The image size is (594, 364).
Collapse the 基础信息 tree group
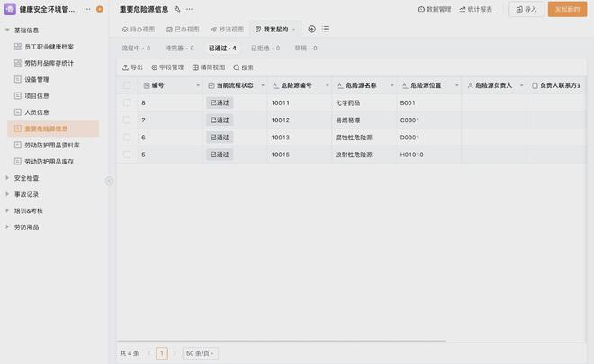pos(7,30)
